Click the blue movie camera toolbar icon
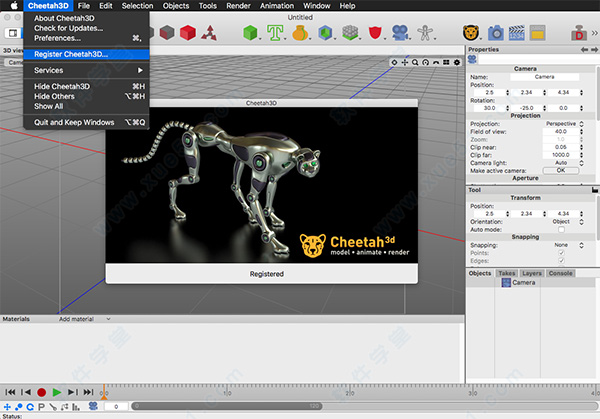 coord(400,33)
